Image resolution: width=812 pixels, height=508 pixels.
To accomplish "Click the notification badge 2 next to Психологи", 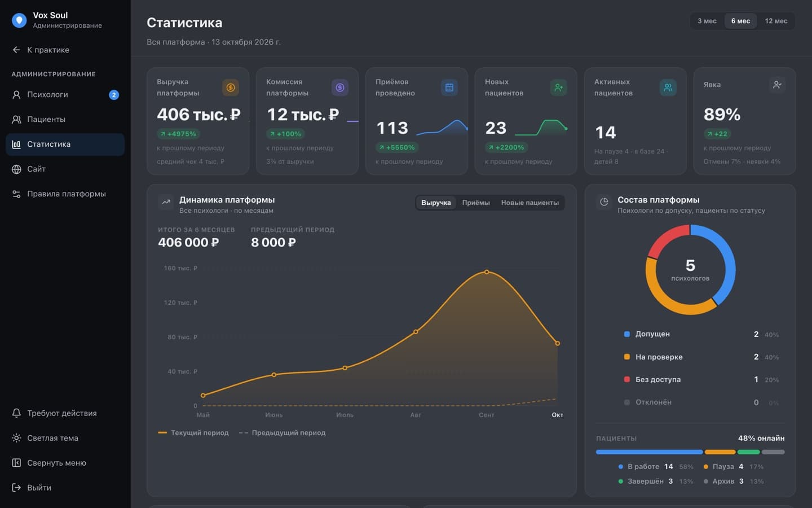I will tap(114, 95).
